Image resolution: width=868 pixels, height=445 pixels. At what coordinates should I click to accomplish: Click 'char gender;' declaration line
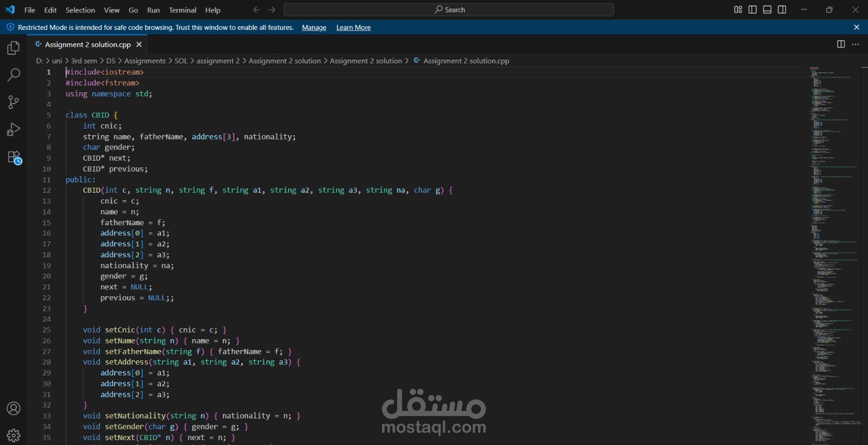(x=109, y=148)
